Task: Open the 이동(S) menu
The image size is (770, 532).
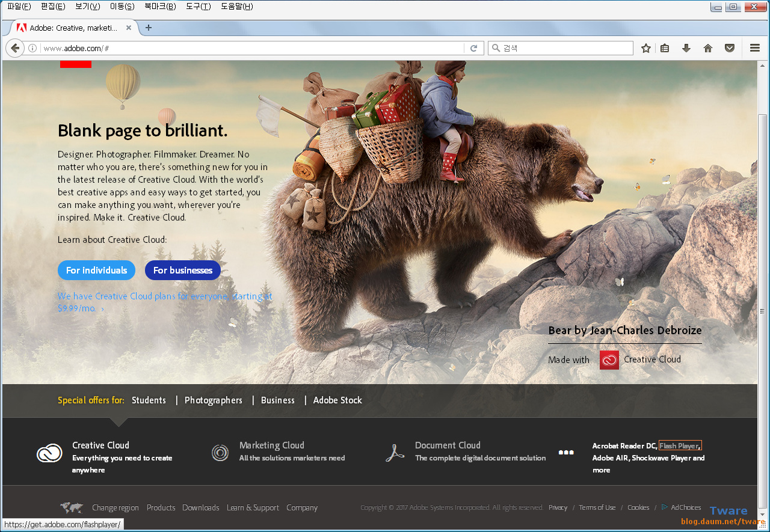Action: tap(122, 7)
